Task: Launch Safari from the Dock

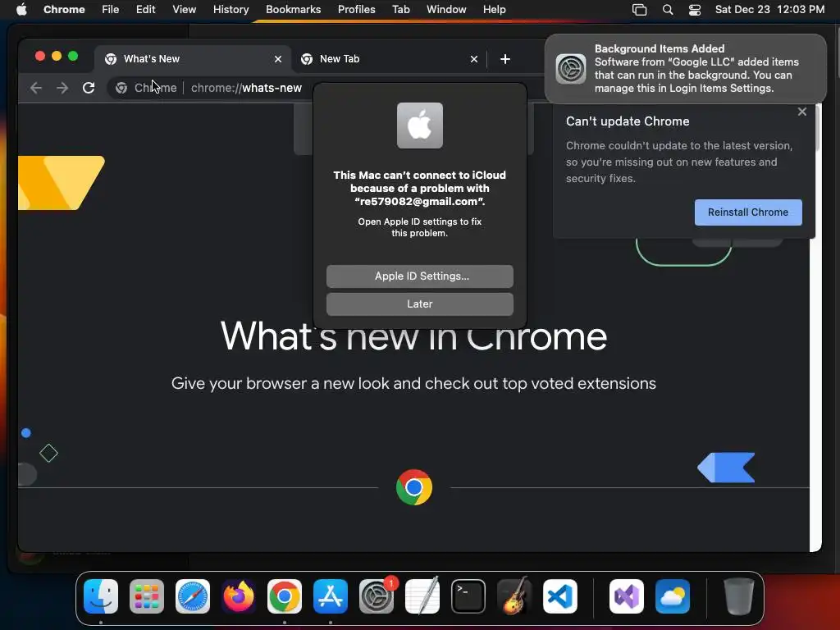Action: [x=193, y=596]
